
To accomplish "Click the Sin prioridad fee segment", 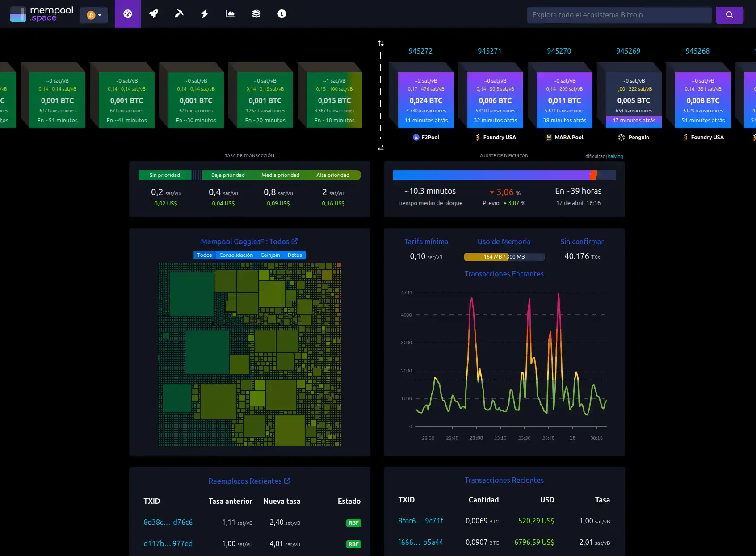I will click(165, 175).
